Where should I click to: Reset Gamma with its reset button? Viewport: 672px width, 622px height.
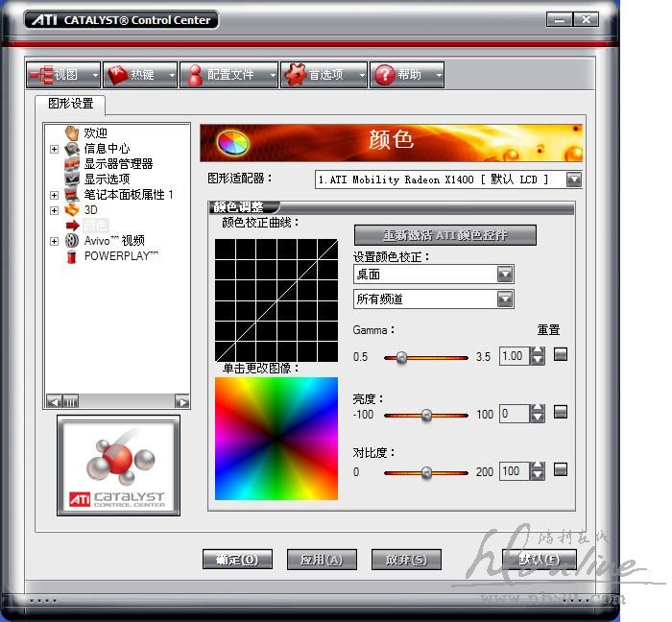[x=561, y=354]
